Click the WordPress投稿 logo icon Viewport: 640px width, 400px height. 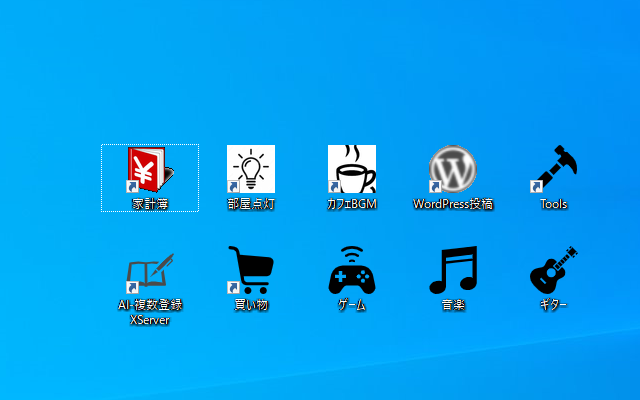coord(453,169)
